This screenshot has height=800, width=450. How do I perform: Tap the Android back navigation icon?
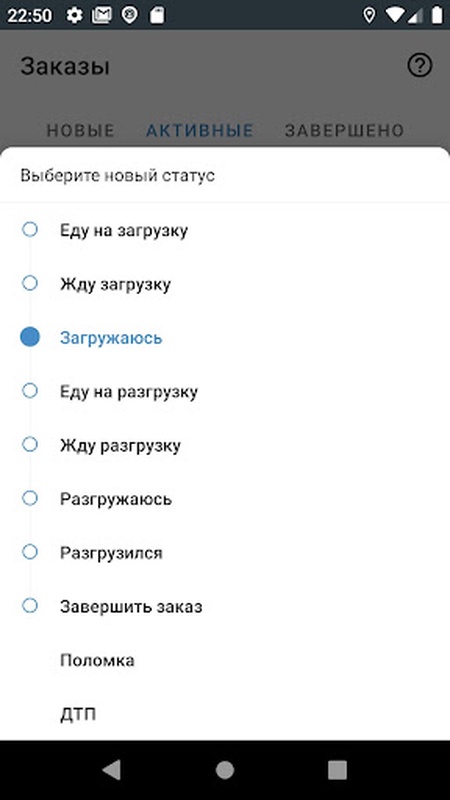(x=112, y=770)
